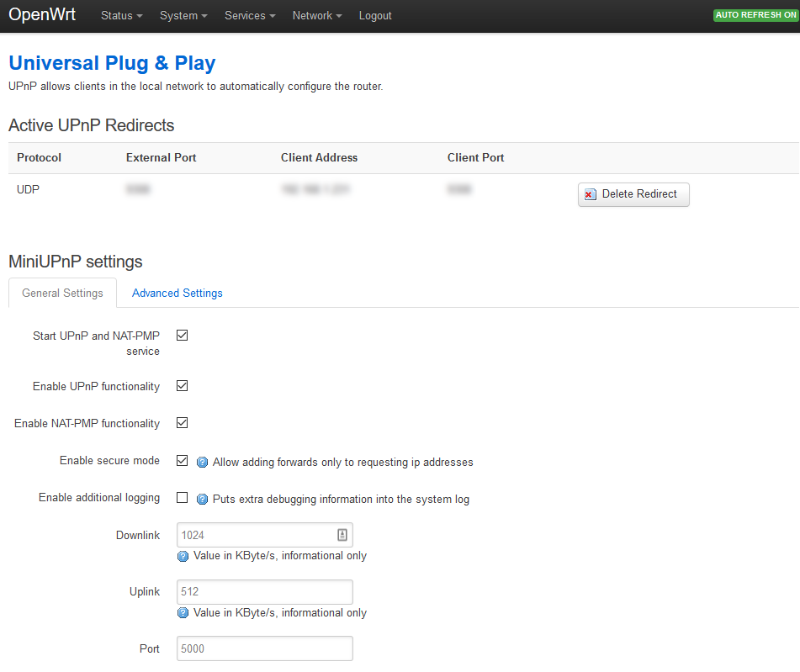800x672 pixels.
Task: Click the Port input field
Action: (x=265, y=648)
